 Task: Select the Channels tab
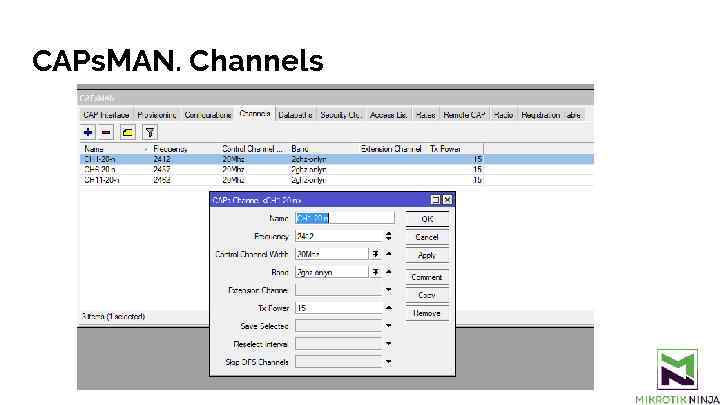pos(255,113)
